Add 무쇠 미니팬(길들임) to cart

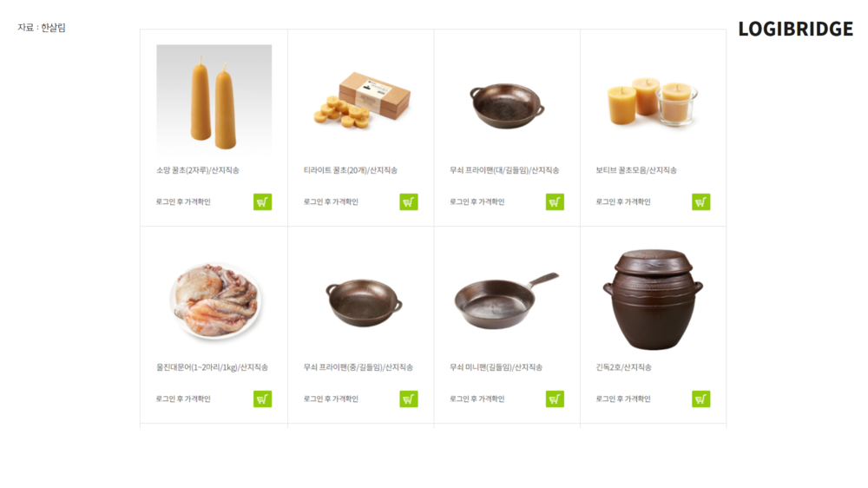coord(555,399)
